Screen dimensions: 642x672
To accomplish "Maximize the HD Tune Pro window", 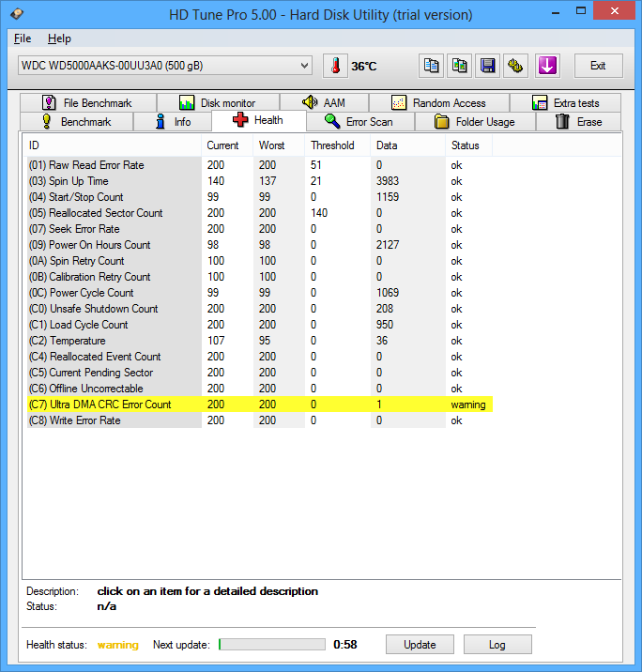I will click(x=581, y=11).
